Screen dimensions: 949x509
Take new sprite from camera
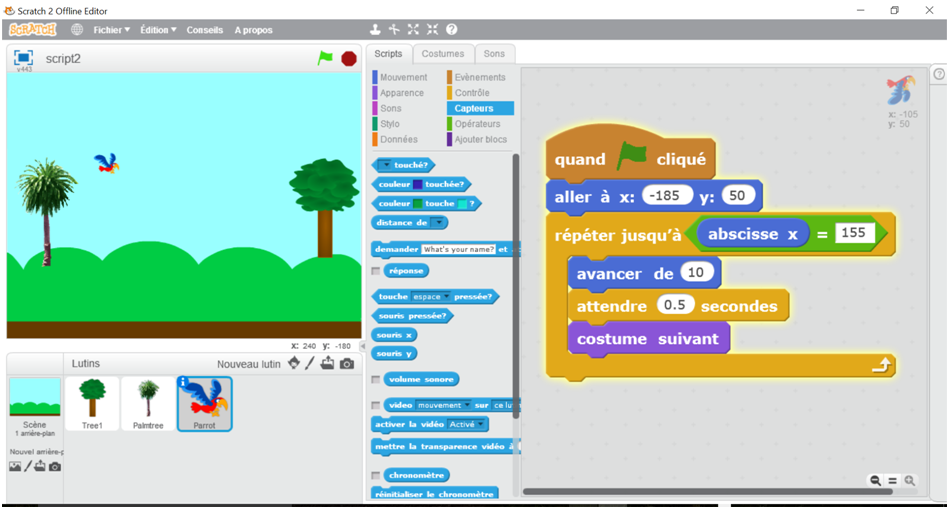(x=347, y=363)
